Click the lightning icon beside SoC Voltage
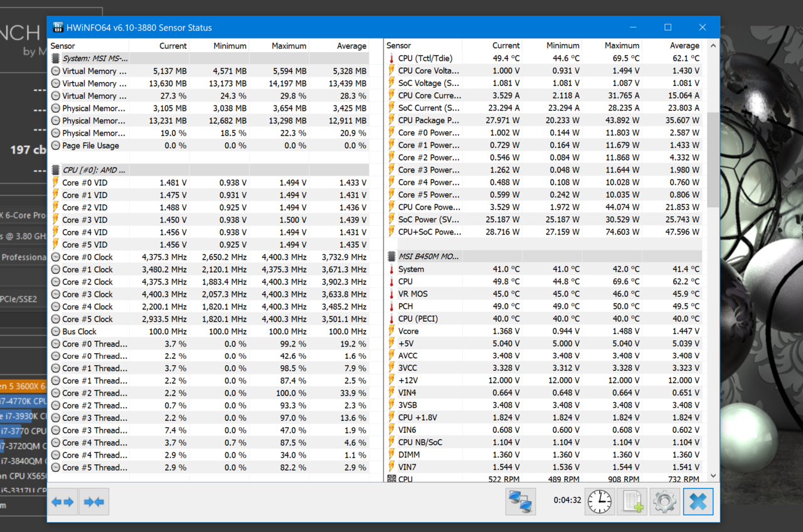803x532 pixels. (391, 83)
